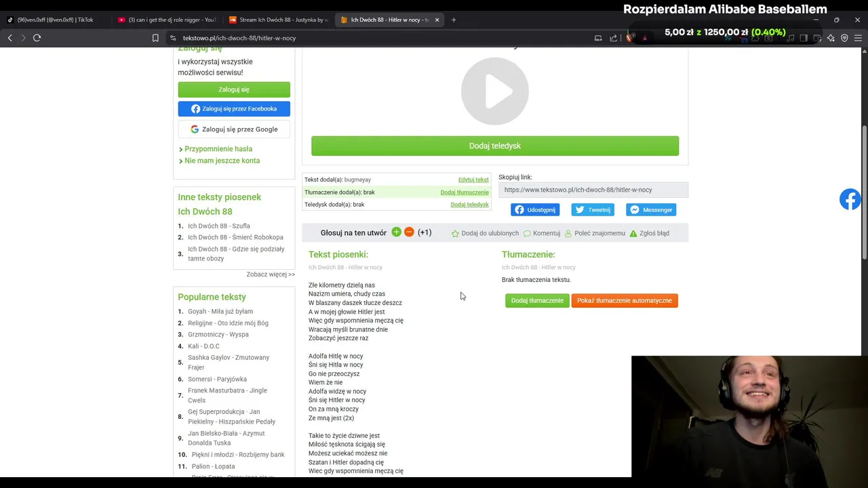Click the share icon in the address bar
This screenshot has height=488, width=868.
pos(614,38)
